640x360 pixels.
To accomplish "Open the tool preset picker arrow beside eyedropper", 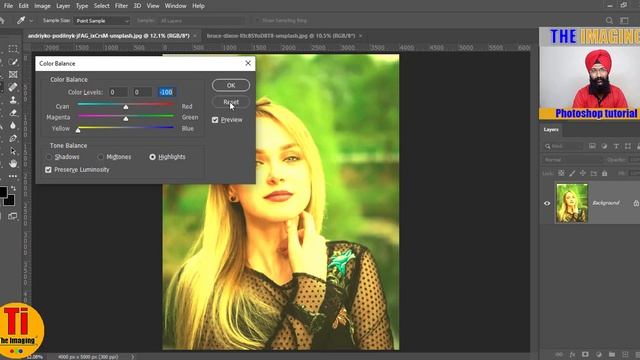I will 31,20.
